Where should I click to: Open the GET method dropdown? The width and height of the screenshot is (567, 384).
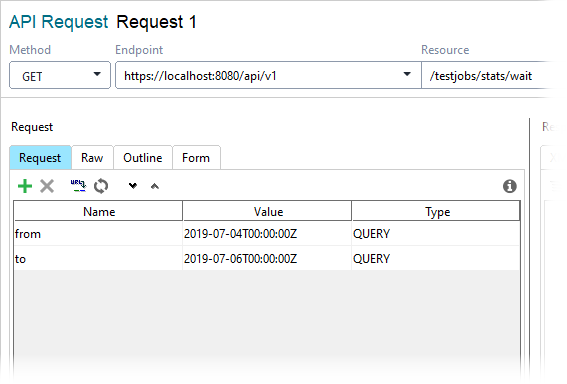[60, 75]
